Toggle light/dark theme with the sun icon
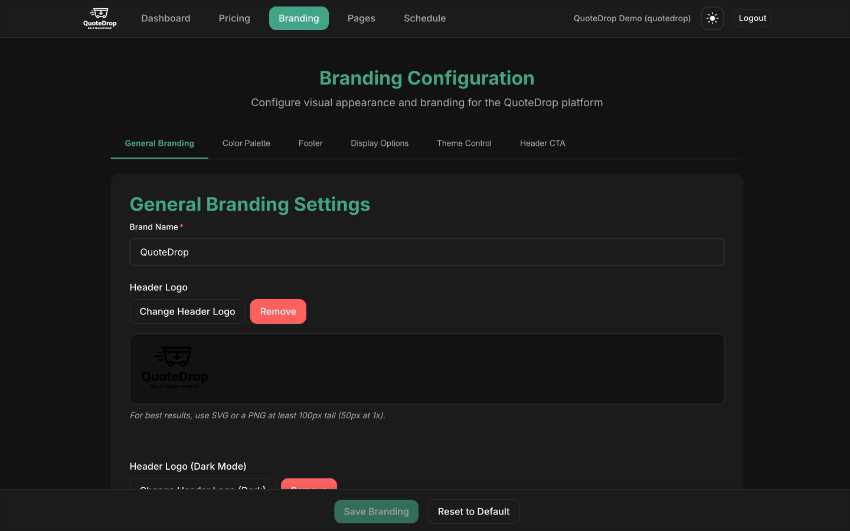The width and height of the screenshot is (850, 531). coord(712,18)
